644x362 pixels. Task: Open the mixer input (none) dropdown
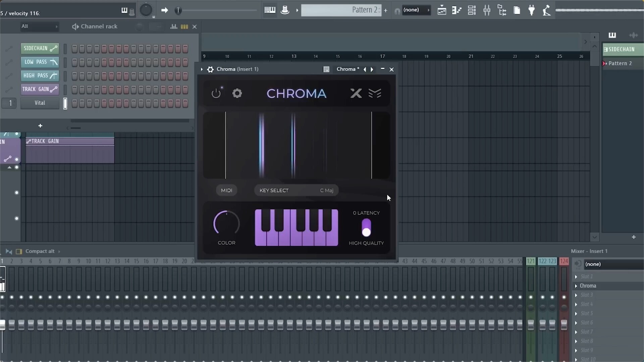click(613, 264)
